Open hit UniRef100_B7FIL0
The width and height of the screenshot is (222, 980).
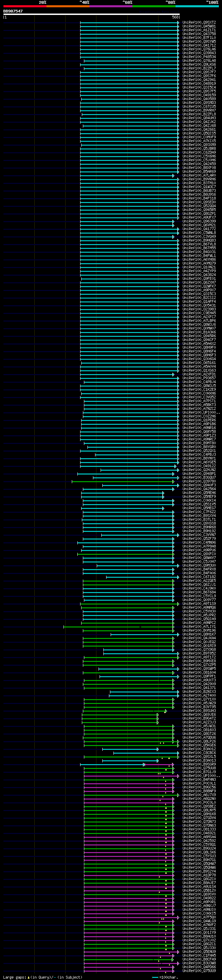click(x=199, y=38)
